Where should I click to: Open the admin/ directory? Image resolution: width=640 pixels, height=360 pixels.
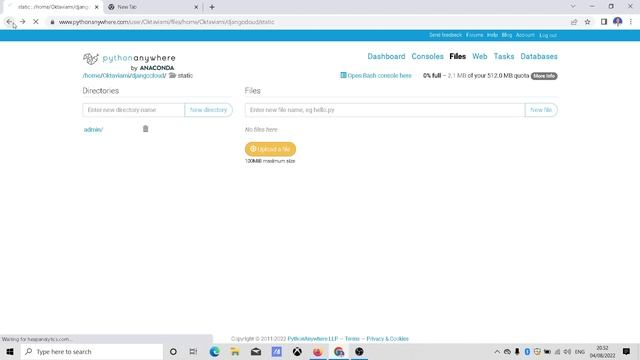pos(93,129)
